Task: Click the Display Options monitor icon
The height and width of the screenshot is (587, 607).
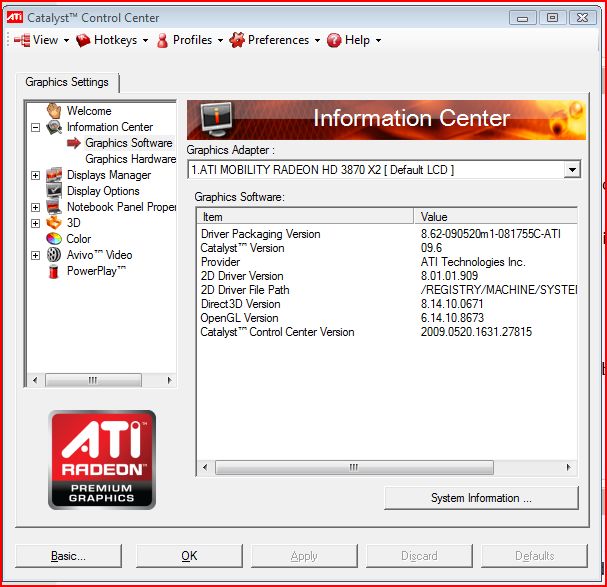Action: (x=54, y=191)
